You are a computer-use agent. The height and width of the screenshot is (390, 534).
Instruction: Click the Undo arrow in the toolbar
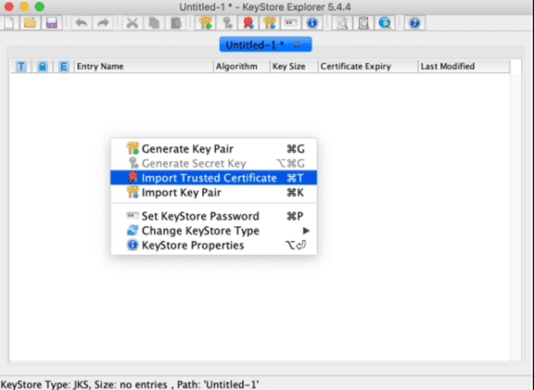point(81,23)
